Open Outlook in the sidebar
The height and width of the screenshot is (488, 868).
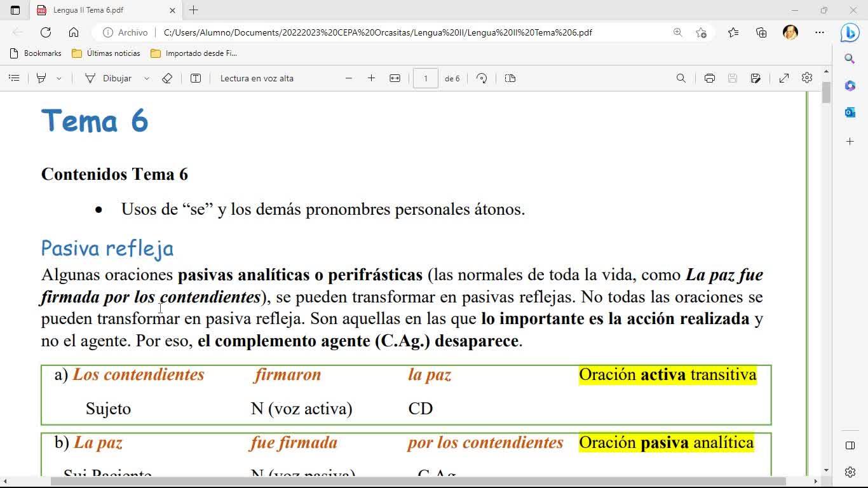850,112
